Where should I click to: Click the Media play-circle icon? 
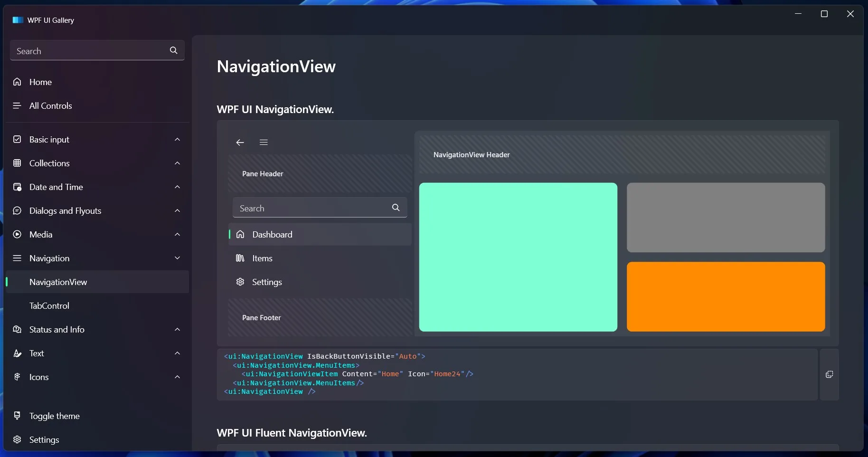[x=17, y=234]
